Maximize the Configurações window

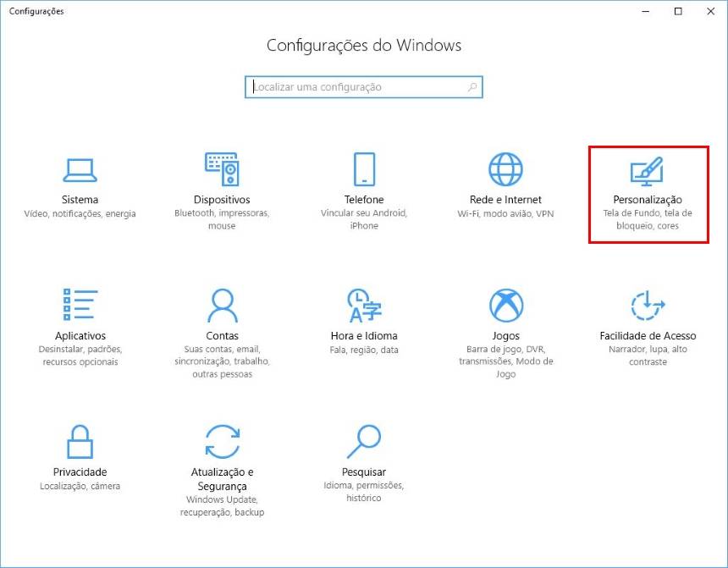(677, 11)
